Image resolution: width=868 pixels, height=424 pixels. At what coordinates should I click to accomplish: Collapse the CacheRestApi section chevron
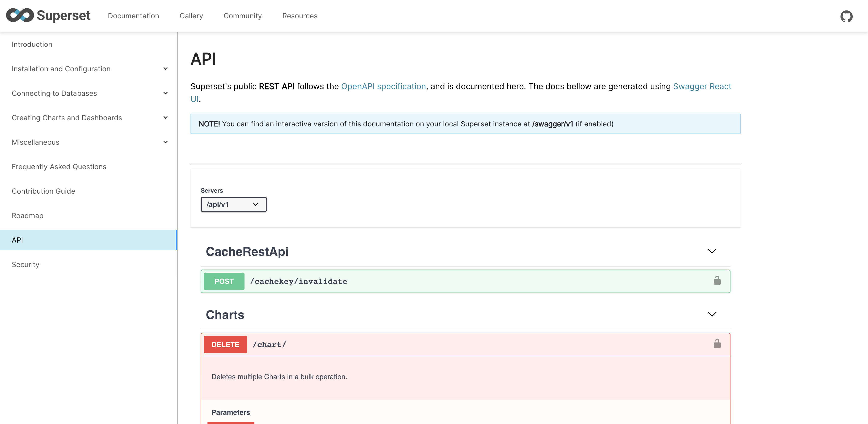click(x=712, y=251)
